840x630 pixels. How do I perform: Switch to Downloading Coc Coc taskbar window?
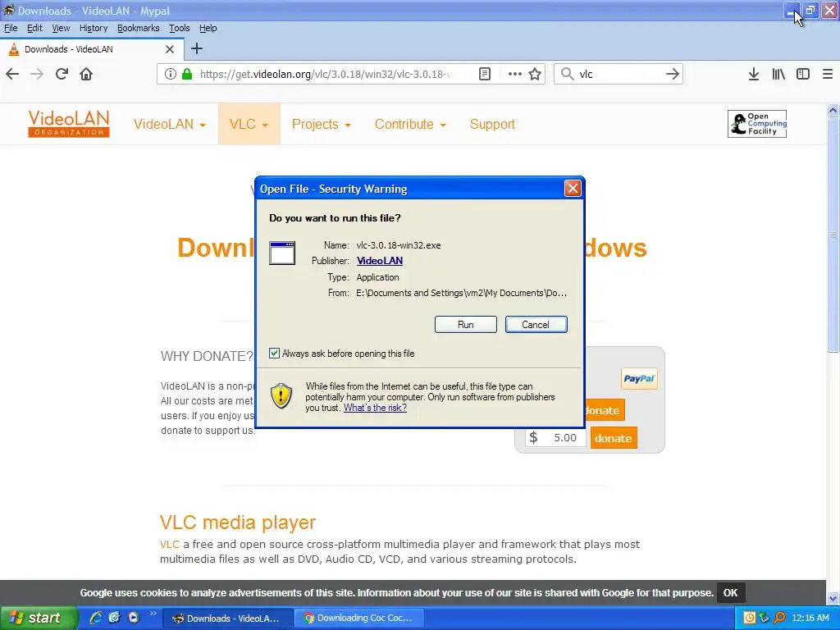(x=359, y=618)
